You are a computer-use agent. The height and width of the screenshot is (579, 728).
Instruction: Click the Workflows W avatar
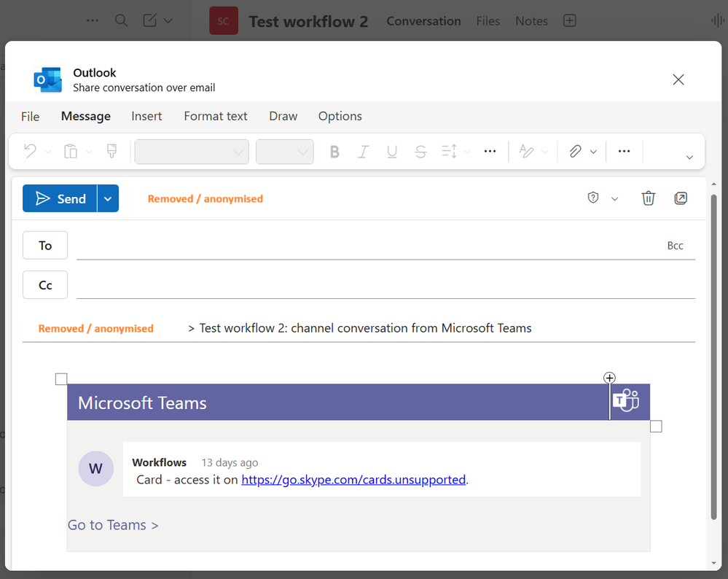tap(96, 468)
